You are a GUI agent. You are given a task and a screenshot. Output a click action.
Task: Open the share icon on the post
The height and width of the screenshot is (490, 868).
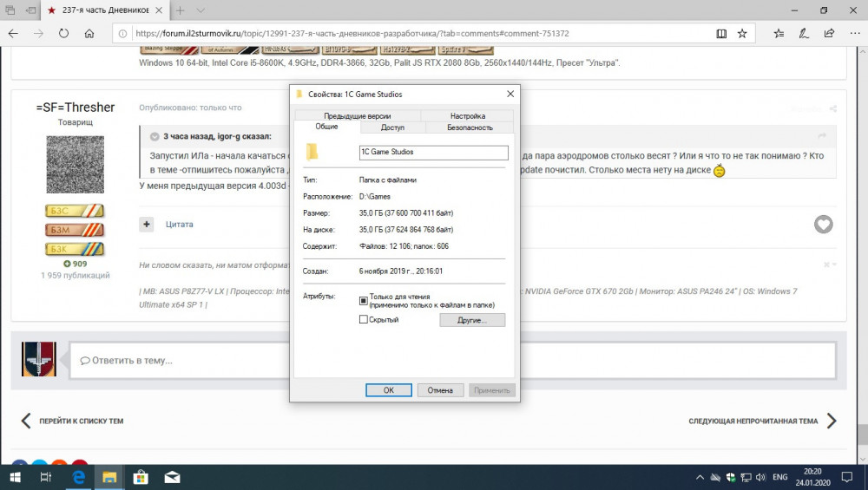coord(833,109)
